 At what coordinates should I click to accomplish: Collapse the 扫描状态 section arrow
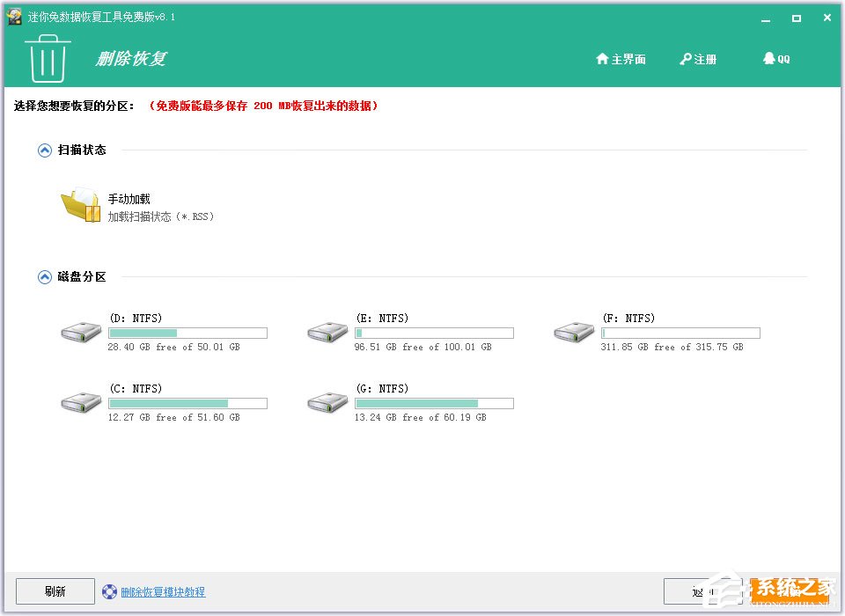(x=44, y=150)
